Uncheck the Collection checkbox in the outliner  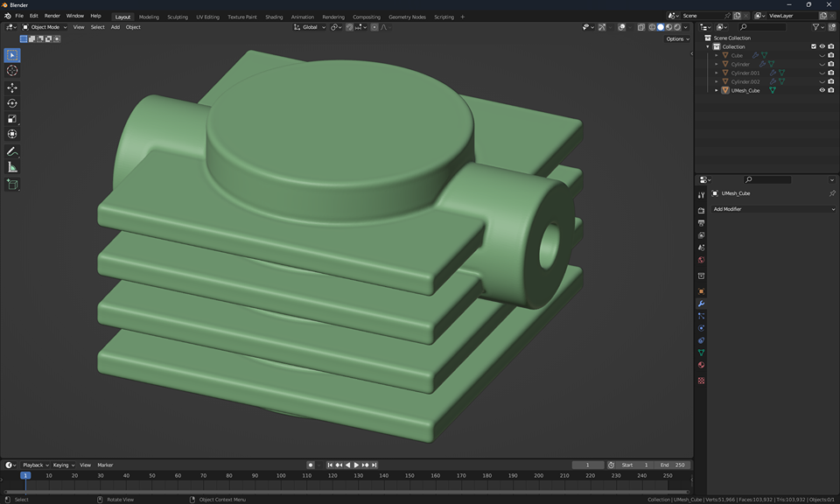coord(813,46)
